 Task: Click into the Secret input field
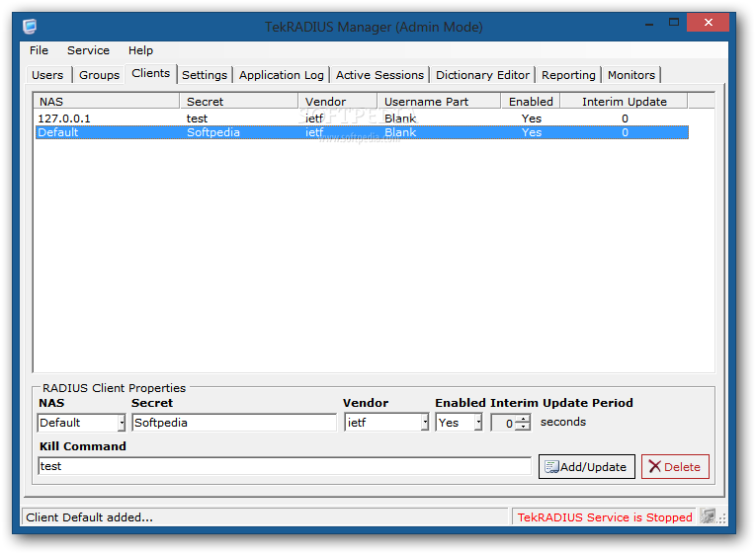click(x=234, y=423)
